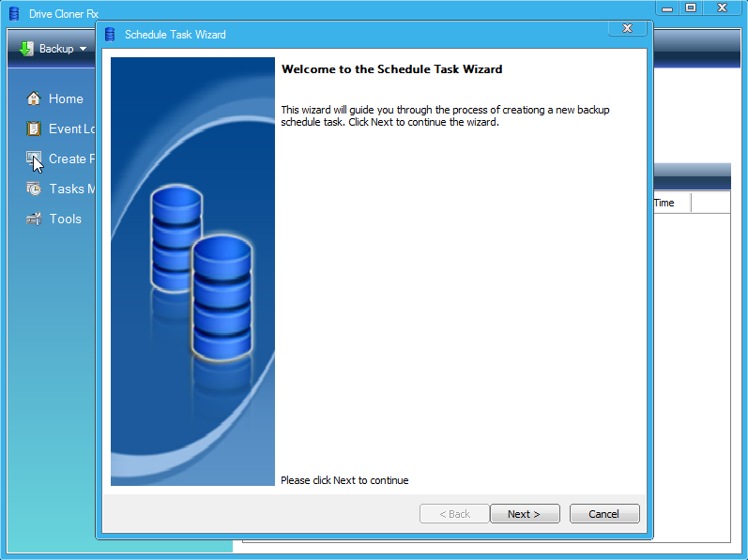Screen dimensions: 748x560
Task: Click the blue database banner image
Action: click(x=192, y=272)
